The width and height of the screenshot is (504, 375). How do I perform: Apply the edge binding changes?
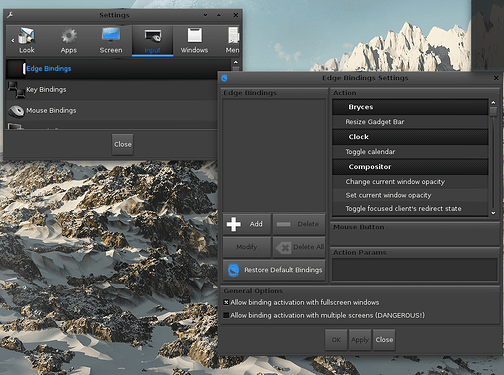(x=360, y=340)
